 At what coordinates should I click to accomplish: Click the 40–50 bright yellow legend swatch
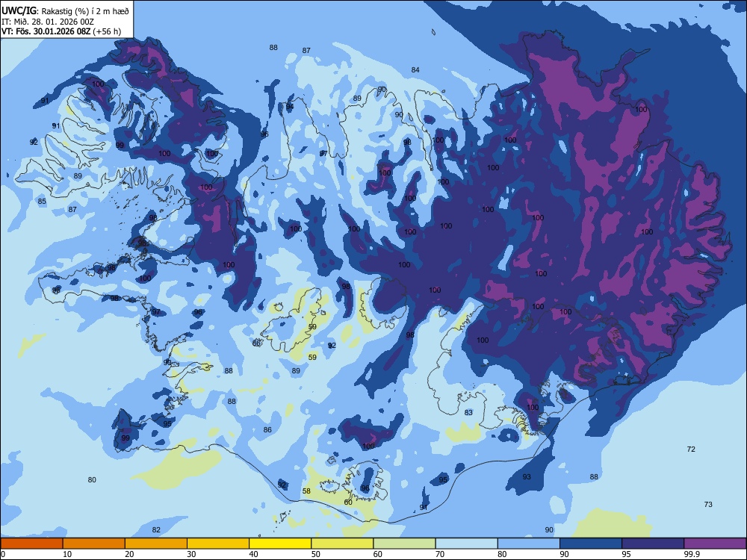[280, 544]
